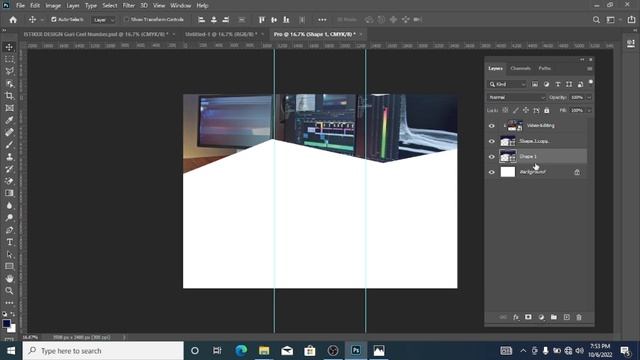Hide the Shape 1 copy layer
The width and height of the screenshot is (640, 360).
[491, 141]
